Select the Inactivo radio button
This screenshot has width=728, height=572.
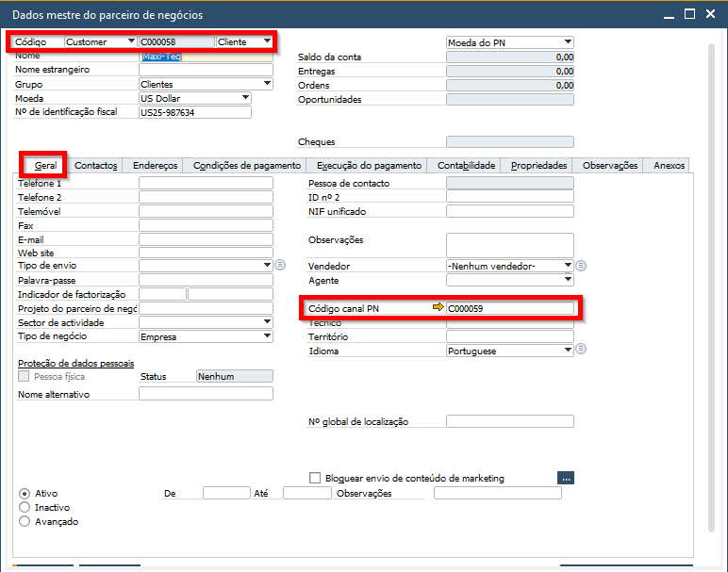[x=25, y=507]
